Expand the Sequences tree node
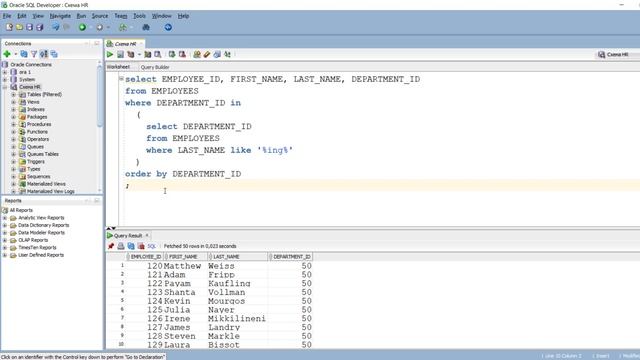This screenshot has height=360, width=640. click(x=13, y=176)
